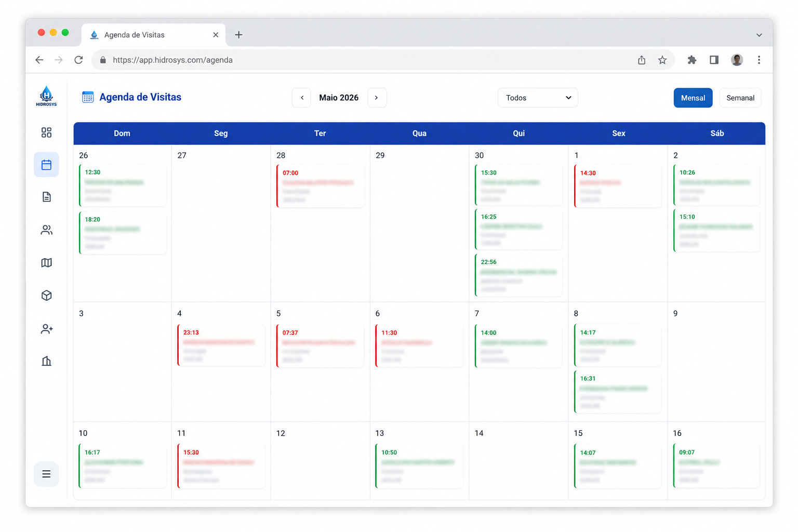
Task: Share the page via share icon
Action: [642, 60]
